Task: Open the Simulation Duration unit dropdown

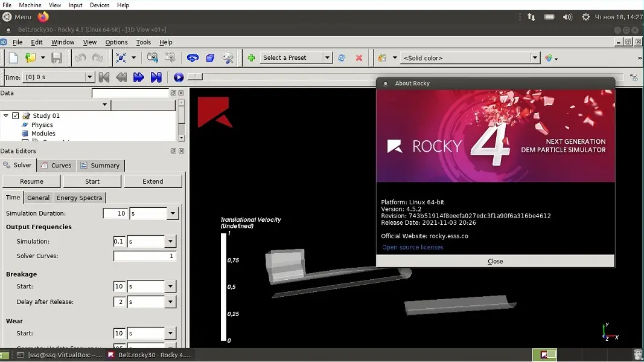Action: (173, 213)
